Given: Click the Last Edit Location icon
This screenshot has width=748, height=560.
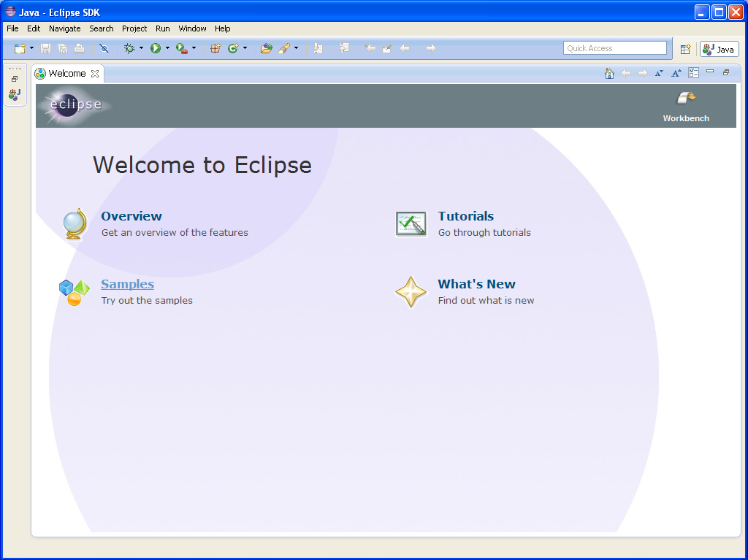Looking at the screenshot, I should 370,48.
